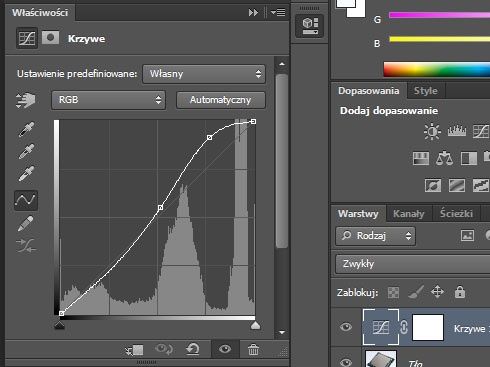Select the upper curve control point
Image resolution: width=490 pixels, height=367 pixels.
pyautogui.click(x=209, y=137)
